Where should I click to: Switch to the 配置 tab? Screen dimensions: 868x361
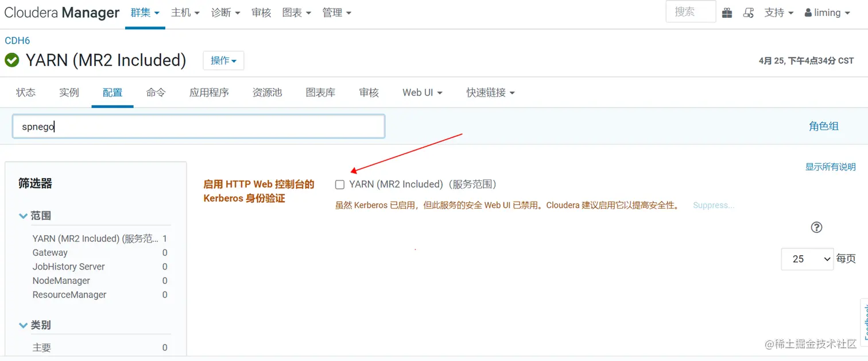tap(113, 93)
